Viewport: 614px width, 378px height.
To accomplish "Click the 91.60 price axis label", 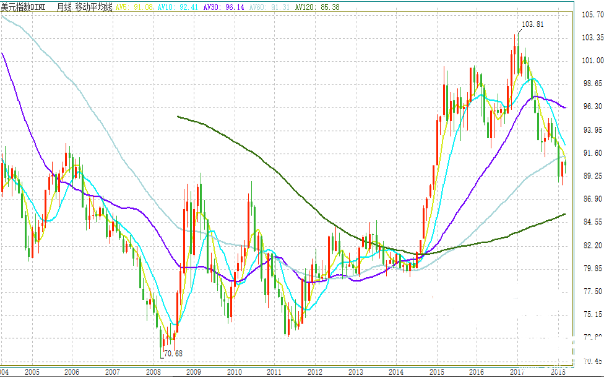I will [x=593, y=153].
